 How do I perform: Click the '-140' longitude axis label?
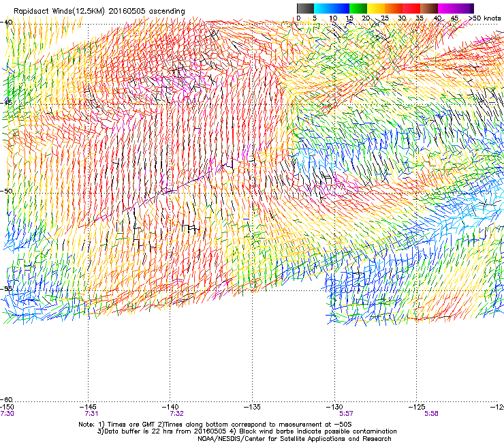tap(171, 408)
